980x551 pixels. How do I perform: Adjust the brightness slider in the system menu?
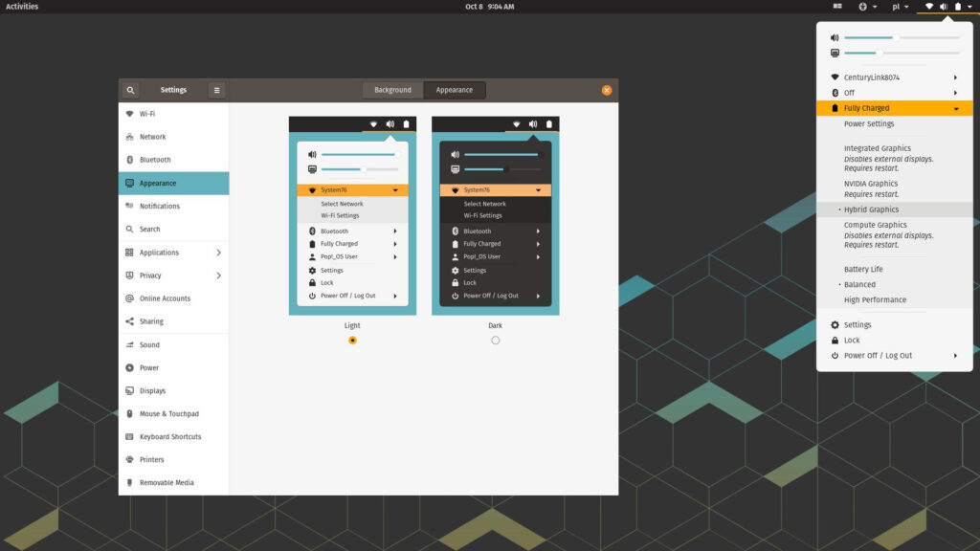(902, 54)
